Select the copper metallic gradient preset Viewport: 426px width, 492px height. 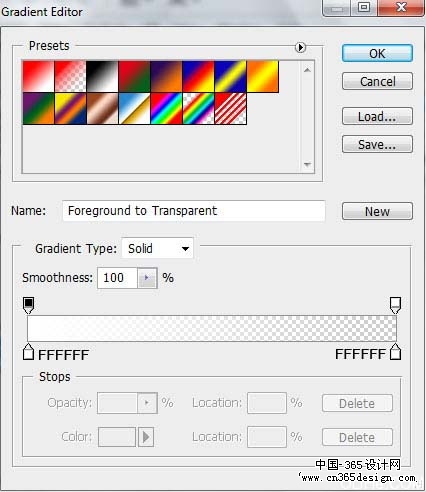click(x=102, y=109)
